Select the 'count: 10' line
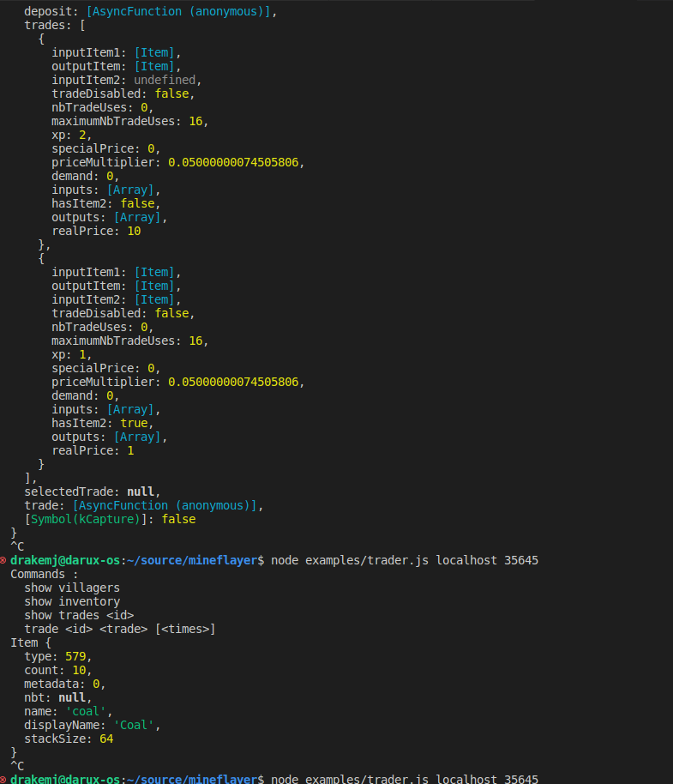Image resolution: width=673 pixels, height=784 pixels. tap(58, 671)
